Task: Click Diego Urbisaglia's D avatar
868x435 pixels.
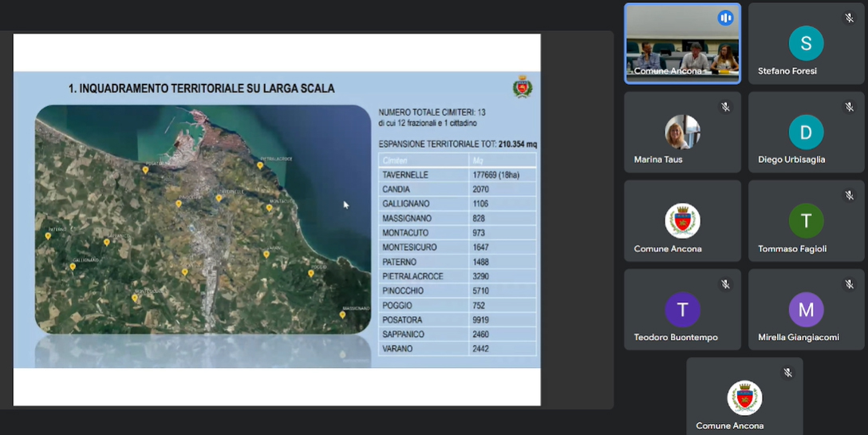Action: coord(806,132)
